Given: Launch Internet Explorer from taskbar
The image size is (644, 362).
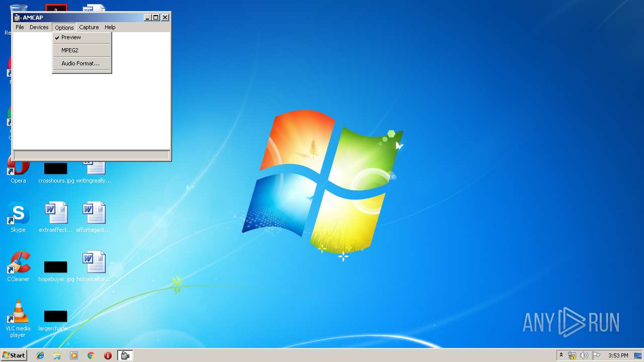Looking at the screenshot, I should click(x=40, y=355).
